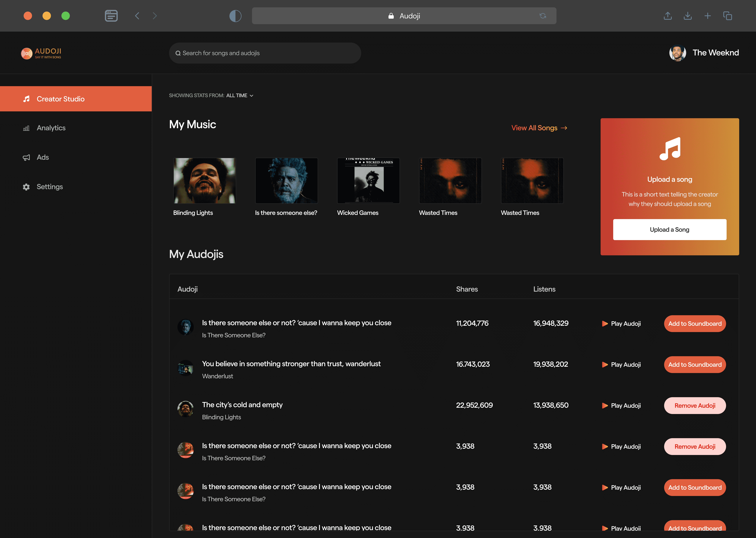This screenshot has height=538, width=756.
Task: Click the music note icon beside Creator Studio
Action: (27, 99)
